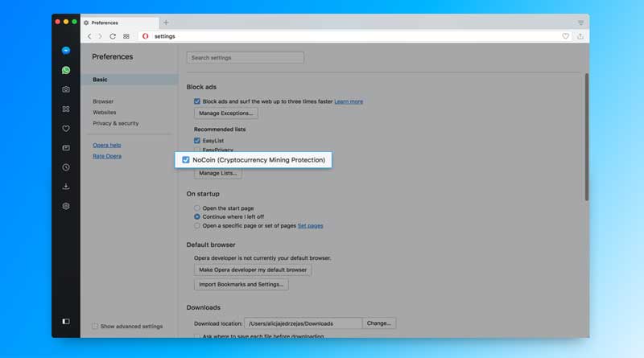Open Speed Dial from the sidebar

[x=66, y=109]
